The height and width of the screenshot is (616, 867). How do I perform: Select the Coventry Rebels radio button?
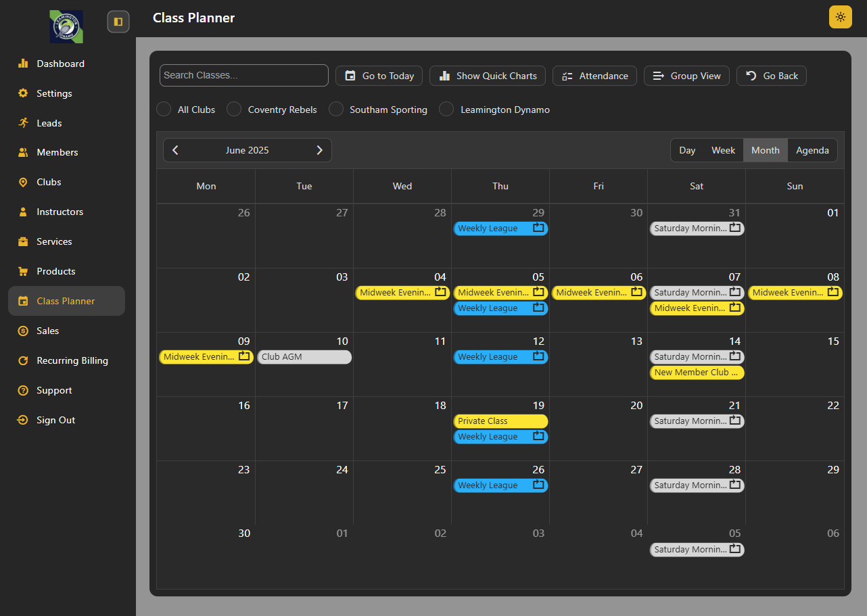pyautogui.click(x=234, y=110)
